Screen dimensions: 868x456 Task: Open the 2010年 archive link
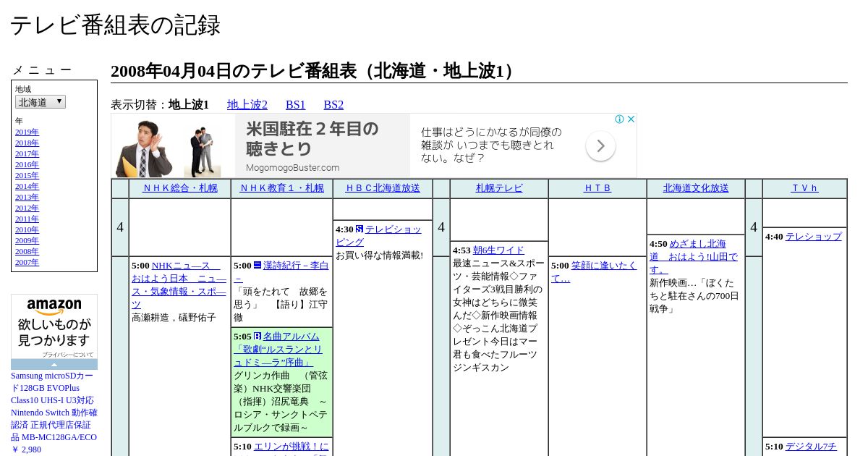(27, 230)
